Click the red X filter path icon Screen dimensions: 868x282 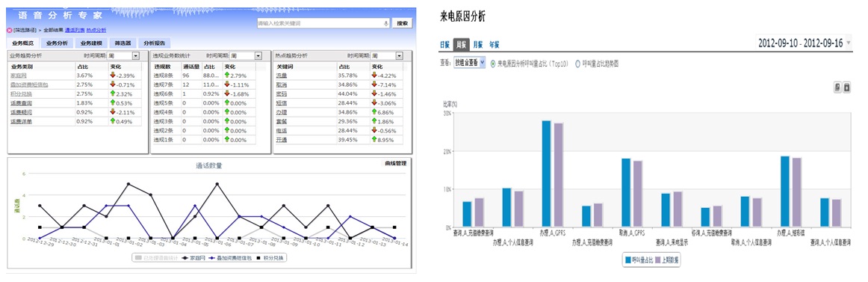[9, 30]
